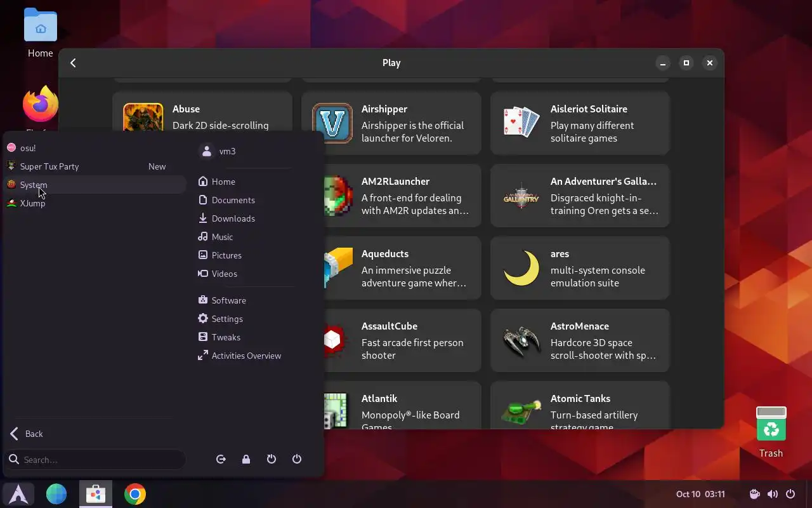Click the Airshipper V logo icon
The height and width of the screenshot is (508, 812).
[x=332, y=123]
